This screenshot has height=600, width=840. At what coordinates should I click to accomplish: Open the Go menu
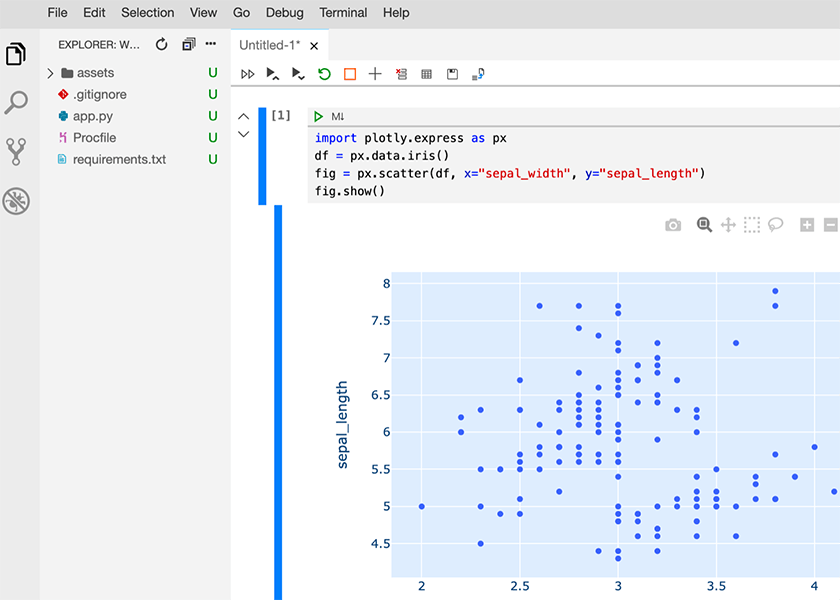click(241, 13)
